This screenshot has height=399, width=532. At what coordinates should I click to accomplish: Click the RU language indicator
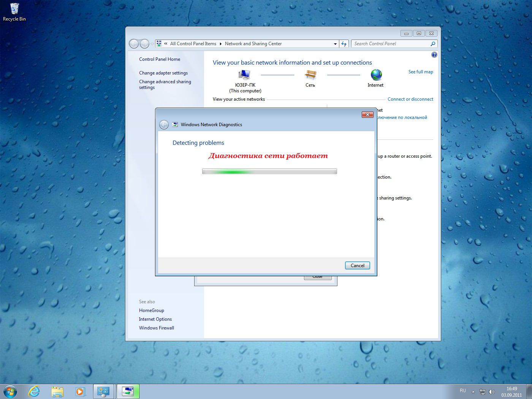coord(462,391)
